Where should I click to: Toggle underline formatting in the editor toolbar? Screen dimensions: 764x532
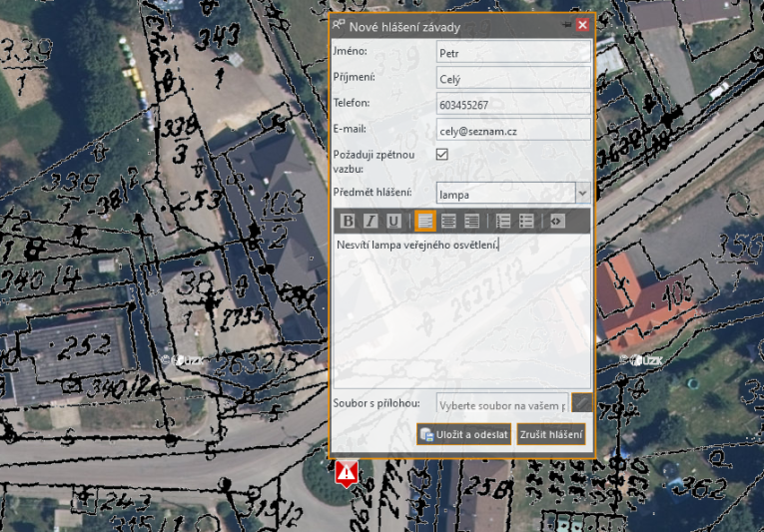pyautogui.click(x=393, y=222)
